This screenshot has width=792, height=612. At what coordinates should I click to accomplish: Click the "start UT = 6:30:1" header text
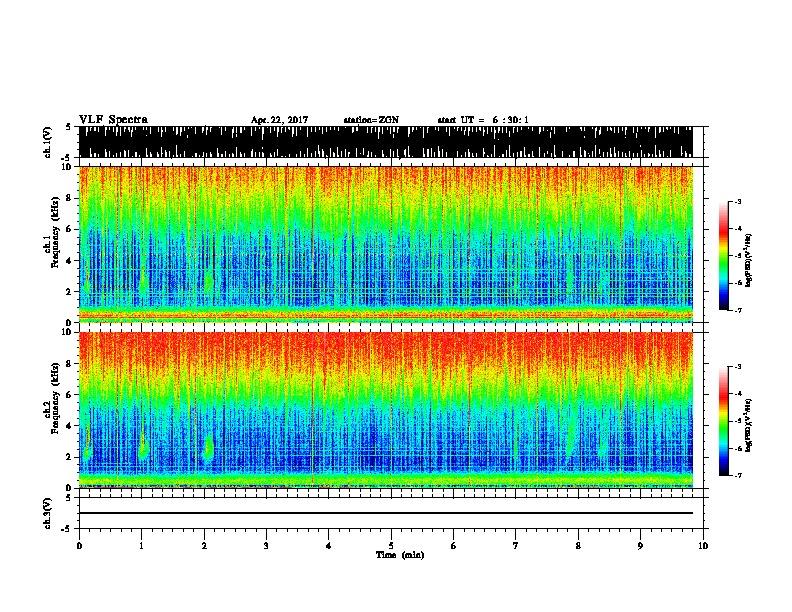[483, 120]
